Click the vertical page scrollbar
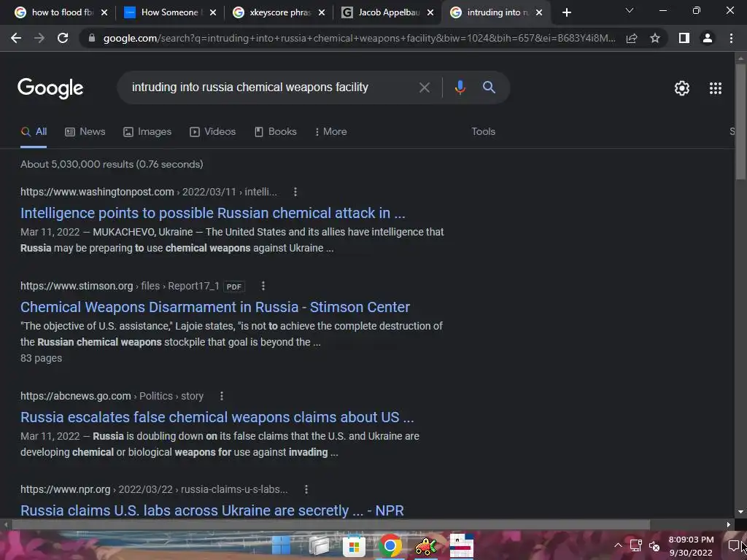Image resolution: width=747 pixels, height=560 pixels. click(x=740, y=122)
